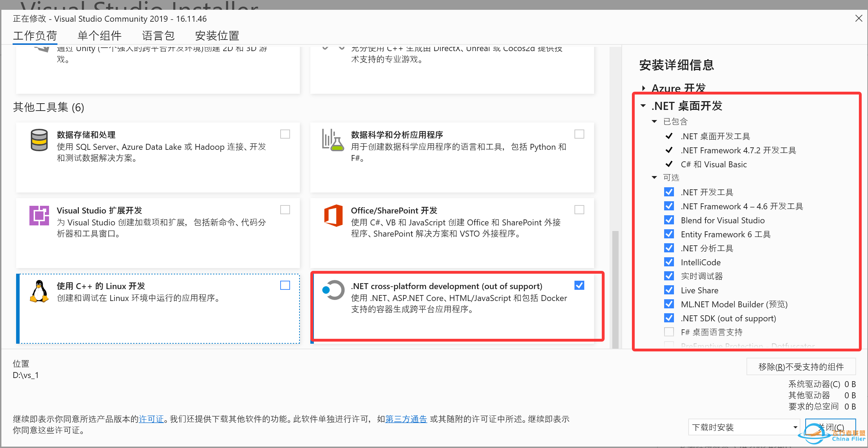Check the 数据存储和处理 workload checkbox
This screenshot has height=448, width=868.
click(285, 134)
